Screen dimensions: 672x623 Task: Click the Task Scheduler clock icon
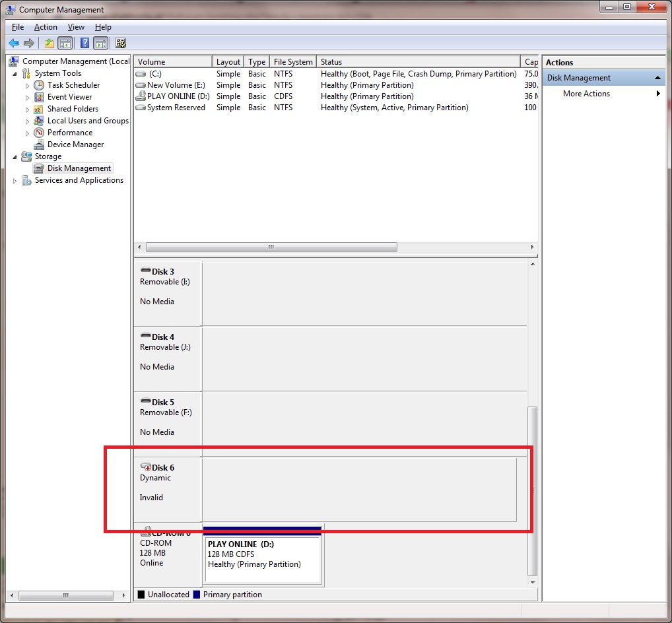pyautogui.click(x=39, y=85)
